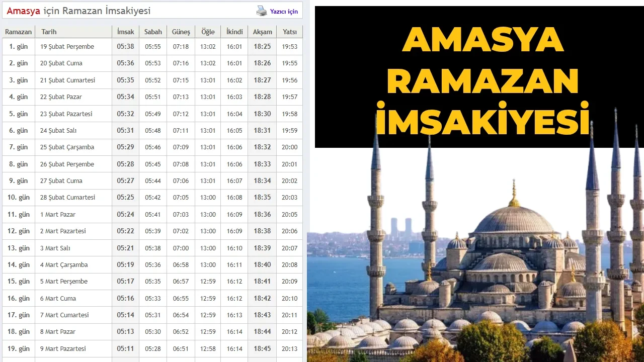Screen dimensions: 644x362
Task: Click the AMASYA RAMAZAN İMSAKİYESİ banner
Action: point(479,75)
